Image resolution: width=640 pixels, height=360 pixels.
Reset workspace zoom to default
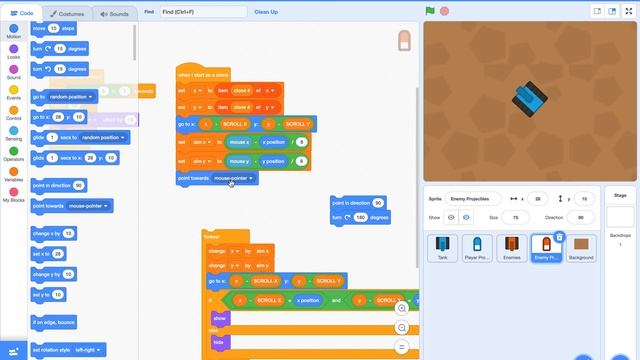(402, 347)
